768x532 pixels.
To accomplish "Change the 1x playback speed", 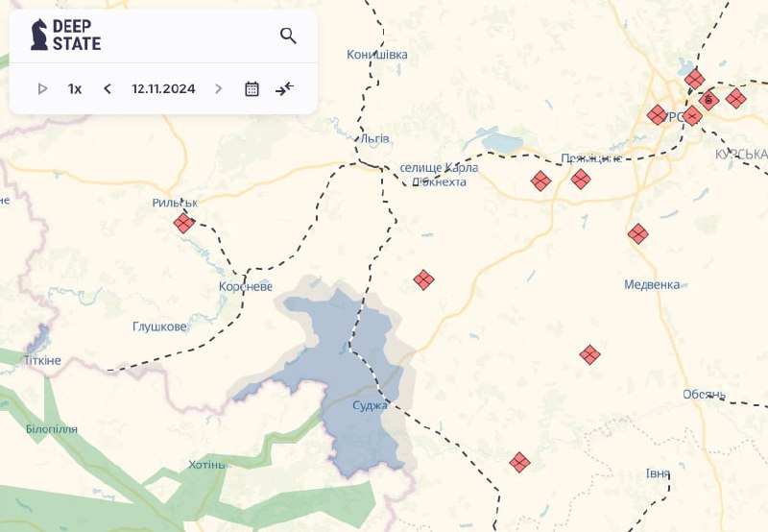I will coord(75,88).
